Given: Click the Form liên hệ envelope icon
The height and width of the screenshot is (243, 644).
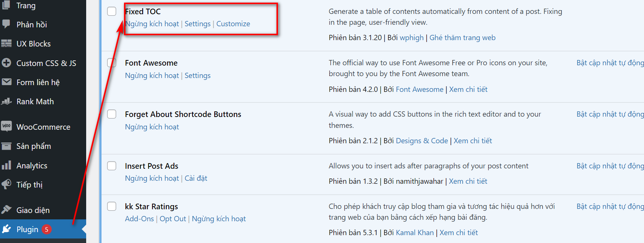Looking at the screenshot, I should (6, 82).
